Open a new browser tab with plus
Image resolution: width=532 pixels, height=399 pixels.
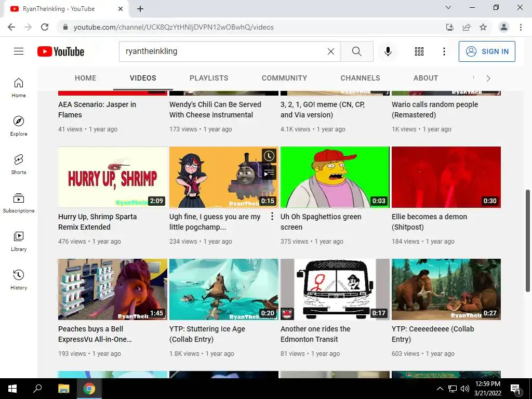[x=140, y=9]
